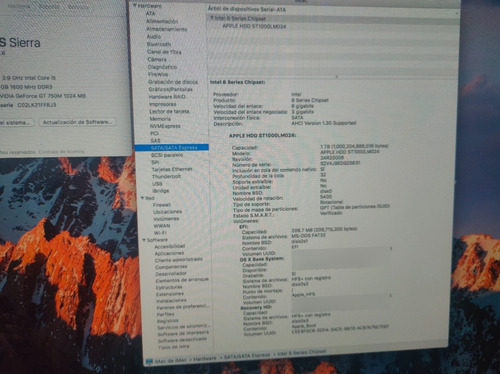Select Wi-Fi under Red
This screenshot has width=500, height=374.
pos(160,233)
